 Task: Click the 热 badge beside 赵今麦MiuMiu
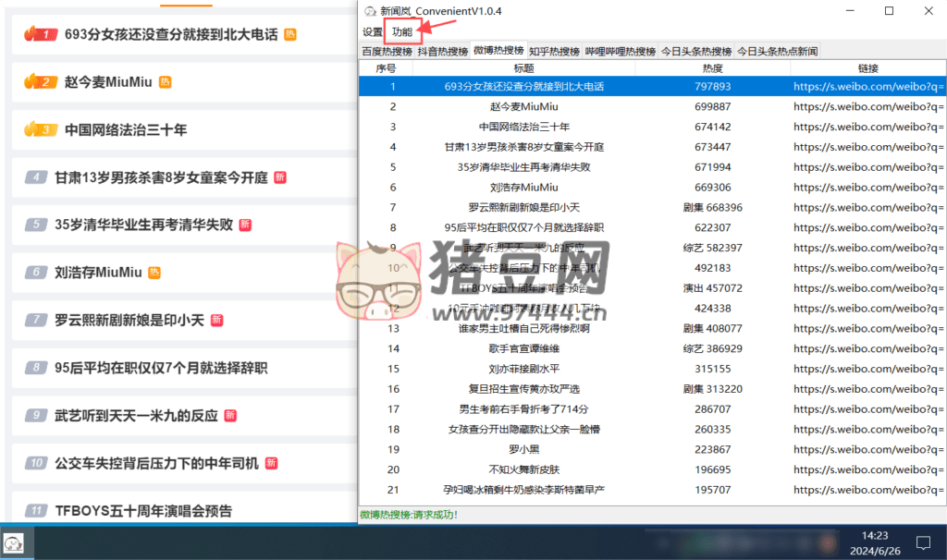tap(166, 82)
